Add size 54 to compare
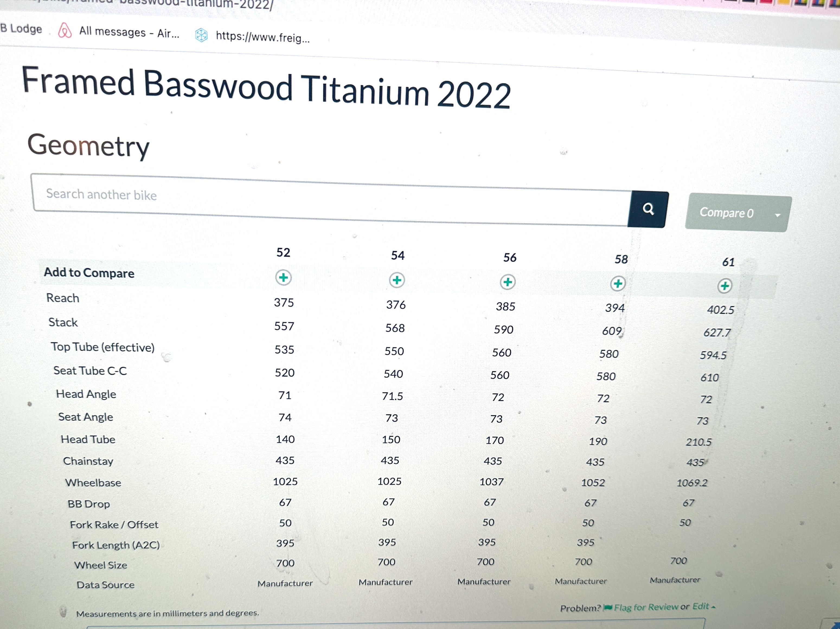The width and height of the screenshot is (840, 629). [397, 280]
